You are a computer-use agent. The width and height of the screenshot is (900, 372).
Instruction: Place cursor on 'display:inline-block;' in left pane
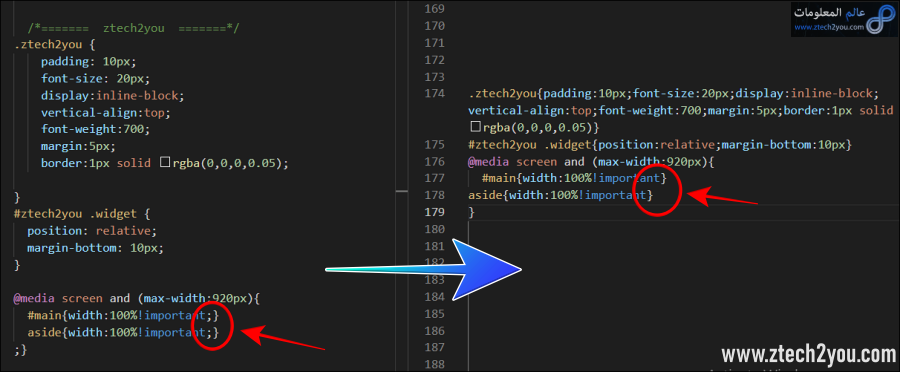coord(112,95)
